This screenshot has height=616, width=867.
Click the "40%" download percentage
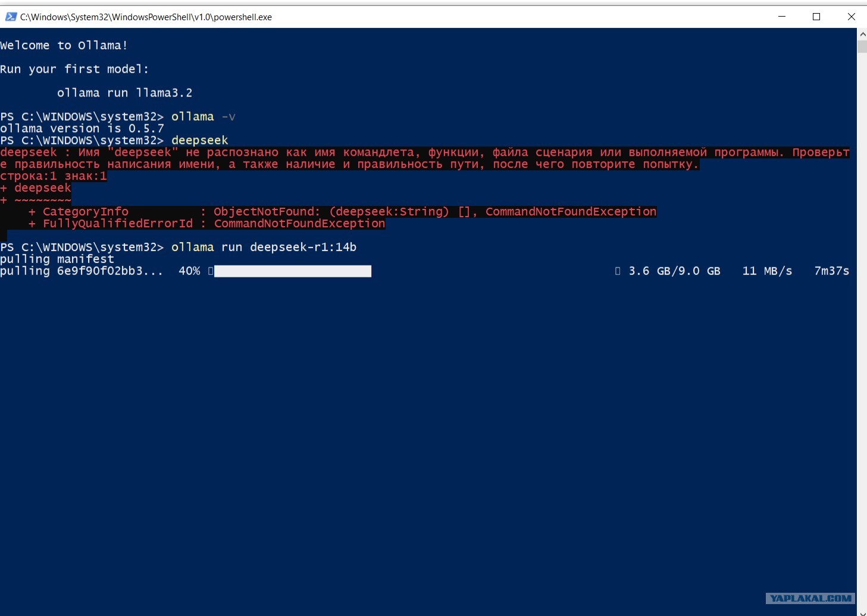click(x=189, y=271)
